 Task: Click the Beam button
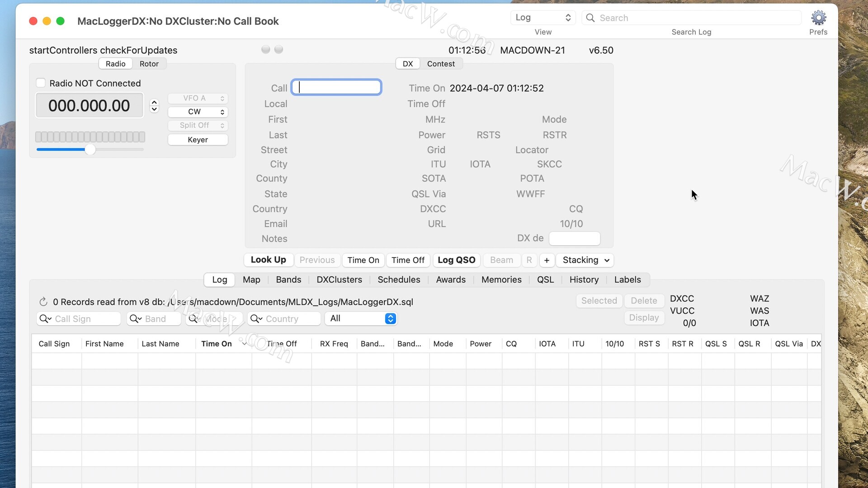(501, 260)
